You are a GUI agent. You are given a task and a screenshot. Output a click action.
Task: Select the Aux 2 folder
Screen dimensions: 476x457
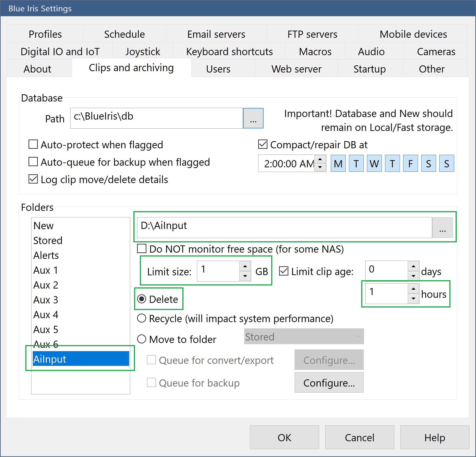coord(81,285)
